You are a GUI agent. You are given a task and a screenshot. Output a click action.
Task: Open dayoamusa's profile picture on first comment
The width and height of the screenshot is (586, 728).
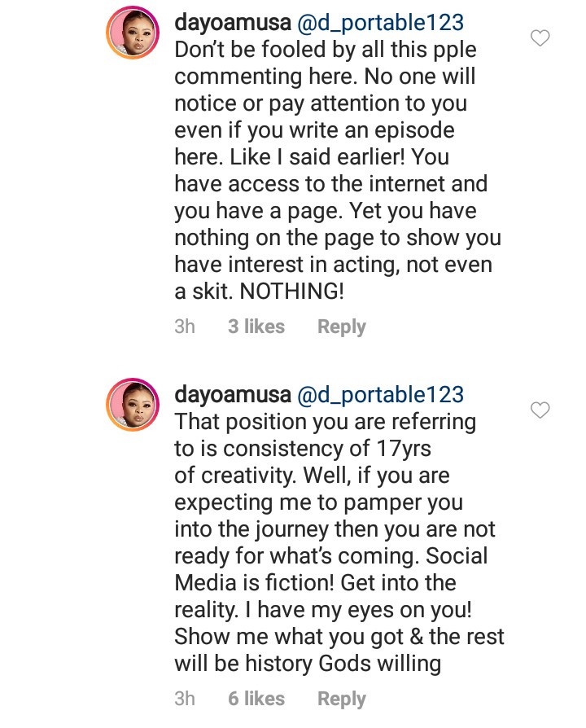click(133, 36)
